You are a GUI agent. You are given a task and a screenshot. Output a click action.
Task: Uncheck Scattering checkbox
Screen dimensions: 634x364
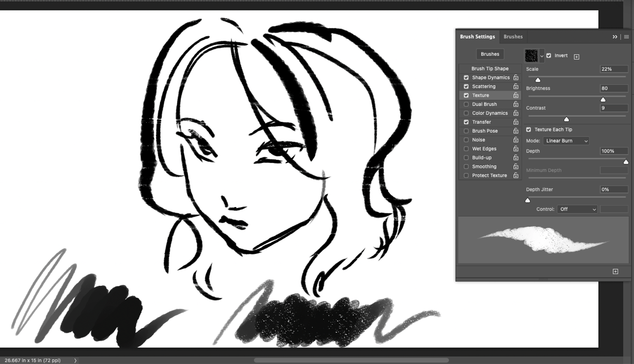click(466, 86)
